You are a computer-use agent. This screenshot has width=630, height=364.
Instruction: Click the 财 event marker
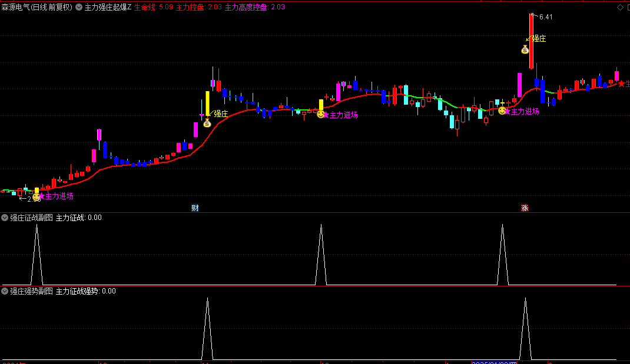coord(195,208)
